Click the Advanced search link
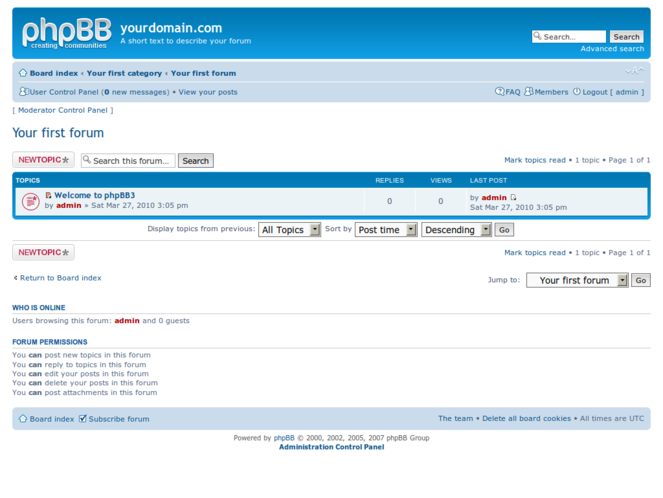663x498 pixels. pyautogui.click(x=612, y=49)
